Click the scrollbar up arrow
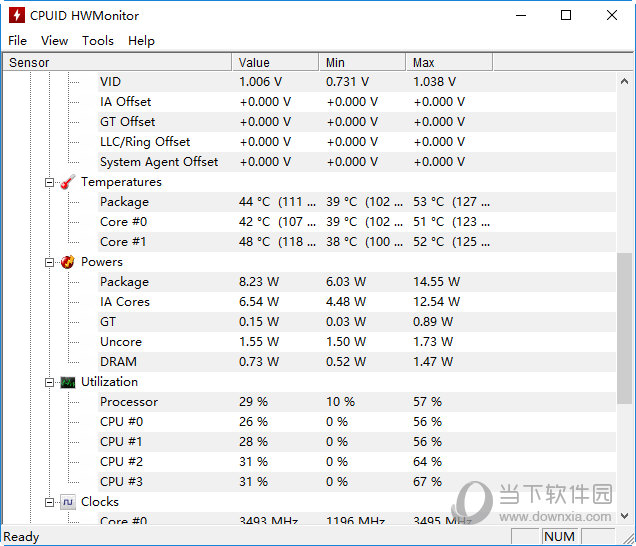The image size is (636, 546). pyautogui.click(x=624, y=82)
